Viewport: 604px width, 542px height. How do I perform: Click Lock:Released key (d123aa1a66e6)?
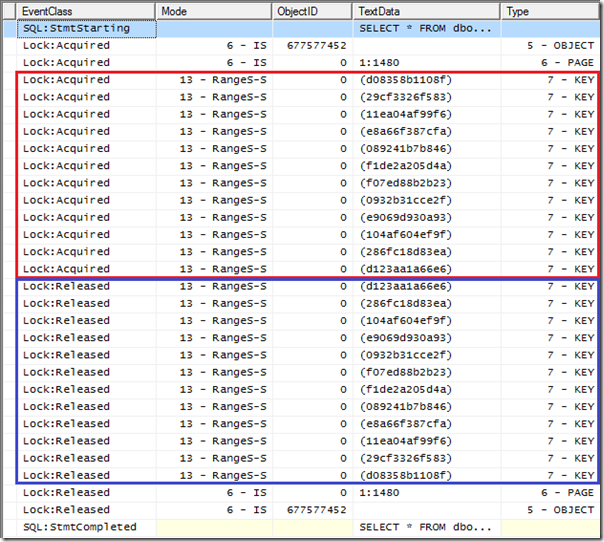406,286
